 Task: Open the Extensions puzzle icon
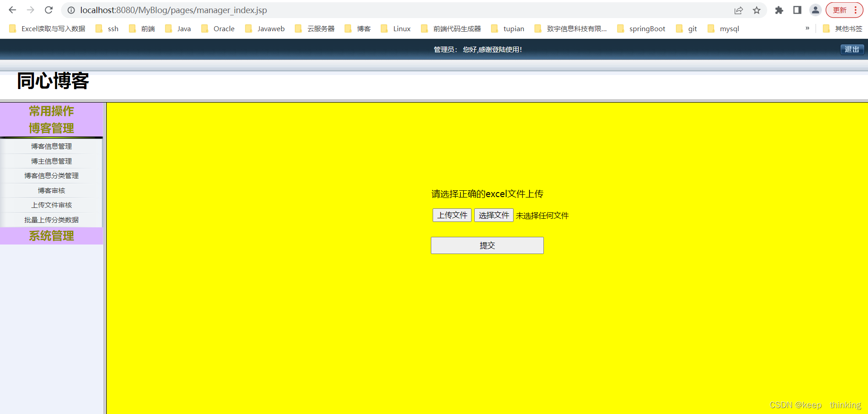tap(779, 10)
